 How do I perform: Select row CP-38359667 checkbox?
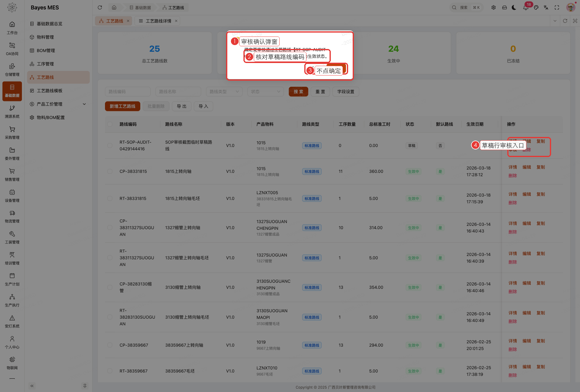(110, 345)
